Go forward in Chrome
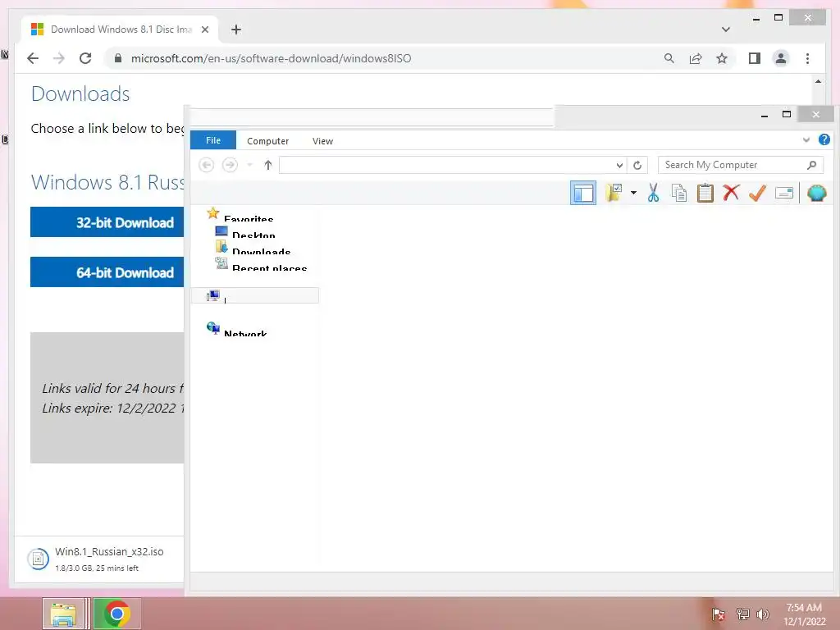This screenshot has width=840, height=630. [x=59, y=58]
